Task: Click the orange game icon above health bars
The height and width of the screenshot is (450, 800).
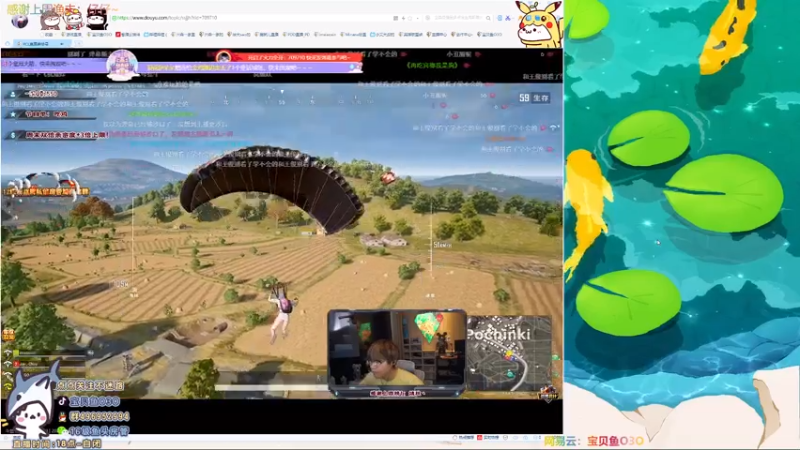Action: [9, 335]
